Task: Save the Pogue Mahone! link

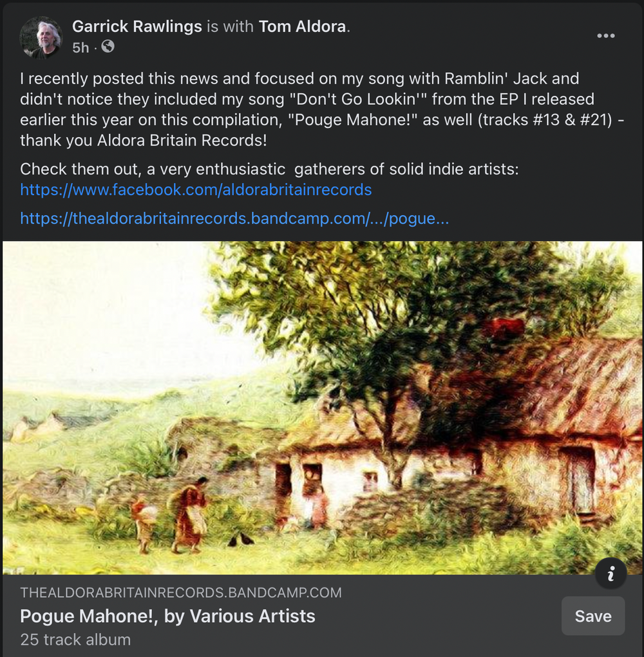Action: (x=593, y=616)
